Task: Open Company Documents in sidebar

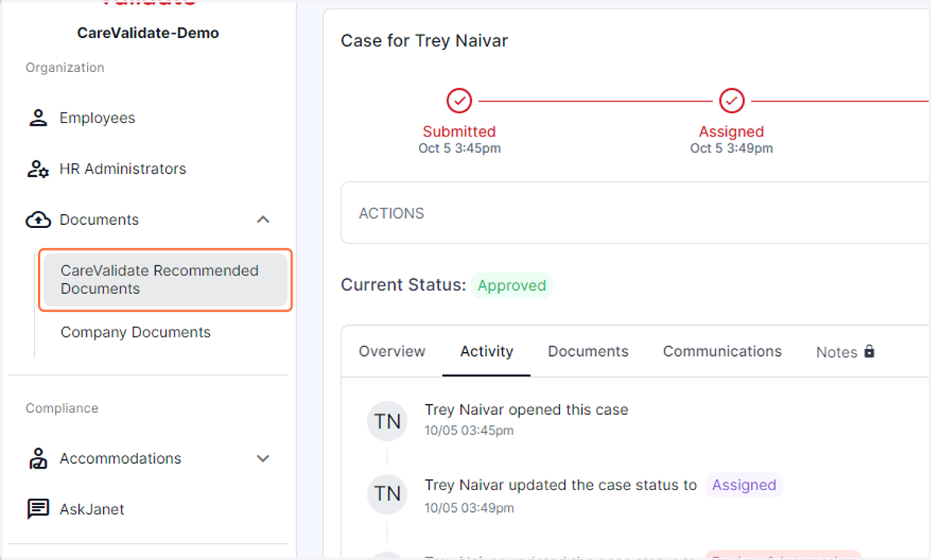Action: [x=136, y=332]
